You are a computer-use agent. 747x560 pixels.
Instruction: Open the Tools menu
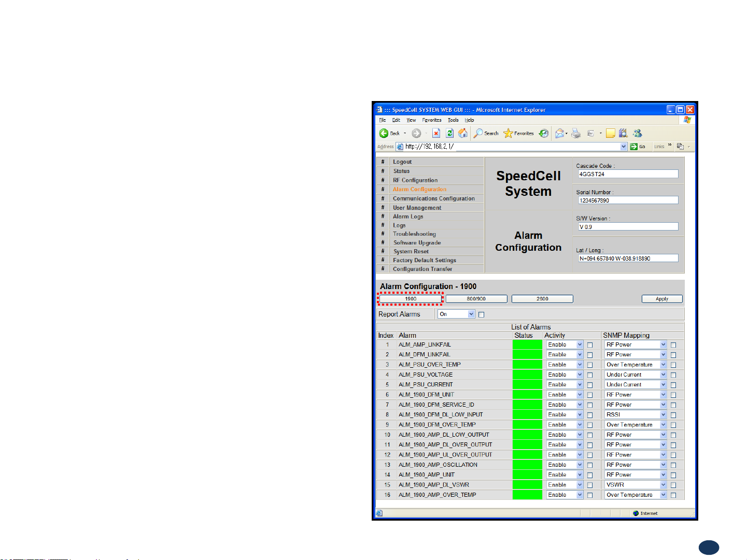click(x=453, y=120)
